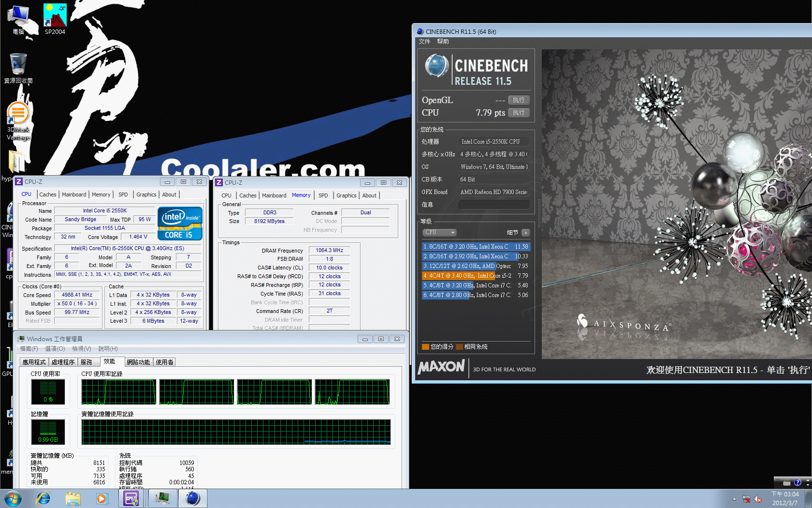Open the 3DMark Vantage desktop icon
Image resolution: width=812 pixels, height=508 pixels.
point(18,121)
